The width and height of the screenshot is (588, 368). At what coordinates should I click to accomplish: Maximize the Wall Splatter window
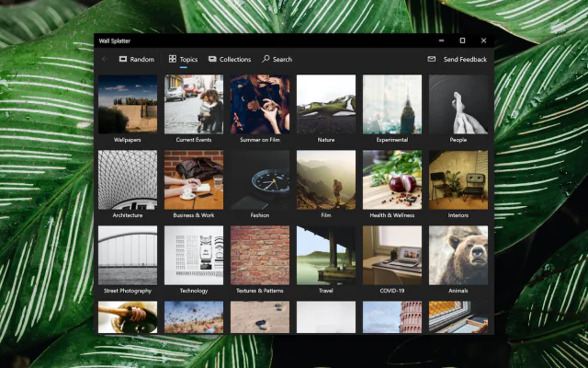pyautogui.click(x=462, y=40)
